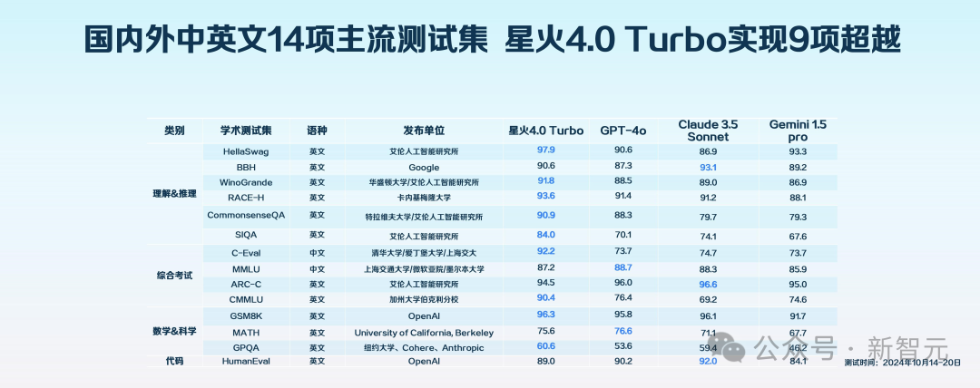Viewport: 980px width, 388px height.
Task: Click the 发布单位 column header
Action: coord(424,131)
